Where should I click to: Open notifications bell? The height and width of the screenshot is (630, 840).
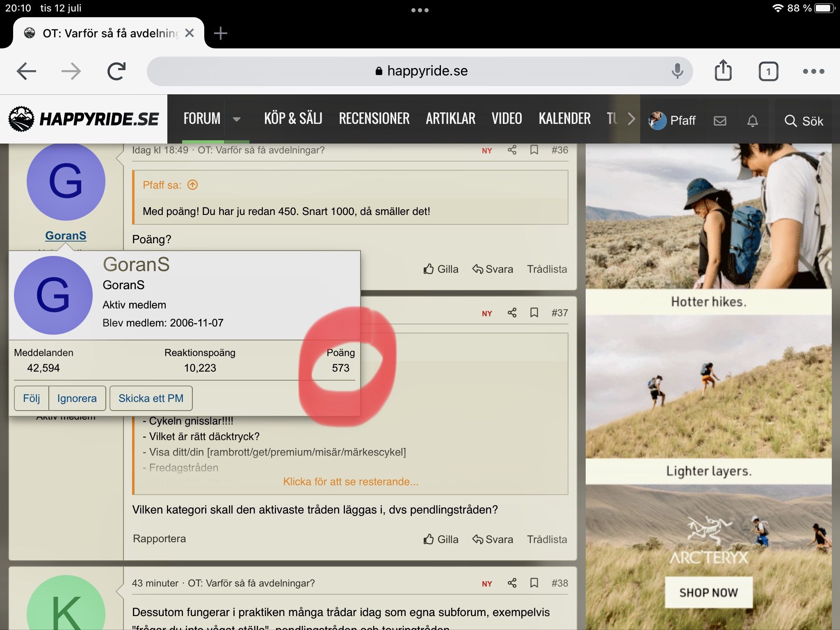753,121
